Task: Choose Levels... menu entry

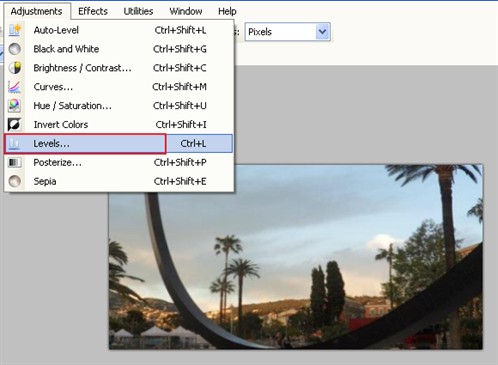Action: pos(118,144)
